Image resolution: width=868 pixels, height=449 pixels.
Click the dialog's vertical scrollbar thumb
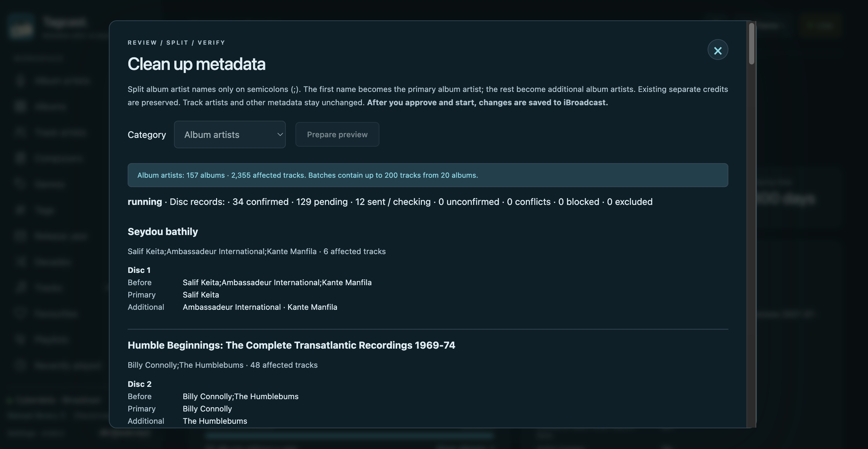point(751,43)
